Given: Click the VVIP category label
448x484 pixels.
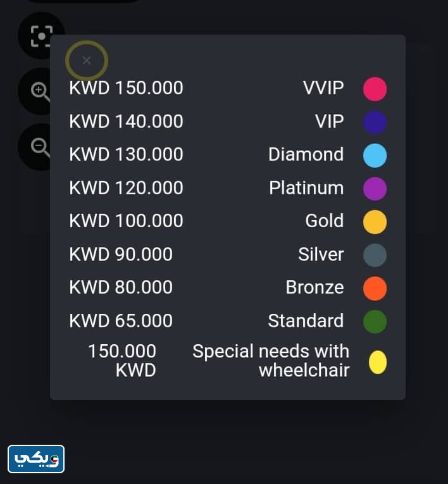Looking at the screenshot, I should click(323, 88).
